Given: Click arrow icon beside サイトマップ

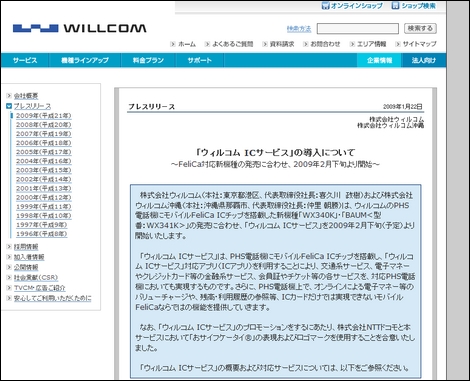Looking at the screenshot, I should 398,44.
